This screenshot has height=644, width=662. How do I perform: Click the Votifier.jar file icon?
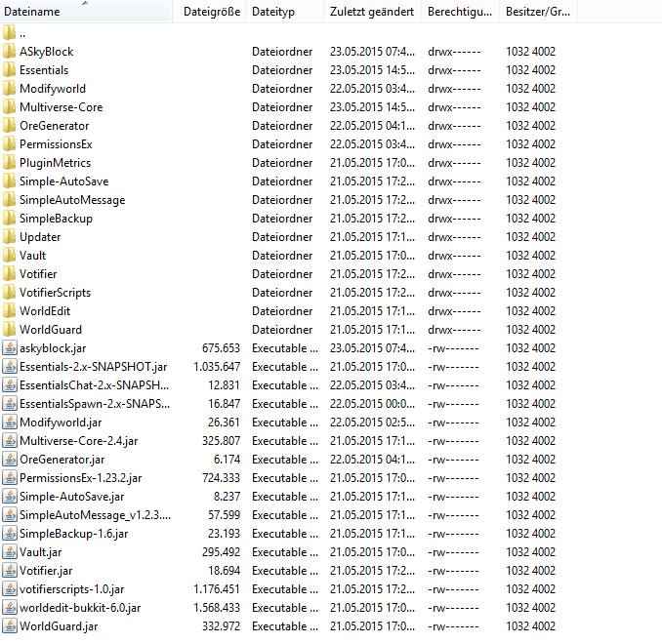(x=10, y=571)
